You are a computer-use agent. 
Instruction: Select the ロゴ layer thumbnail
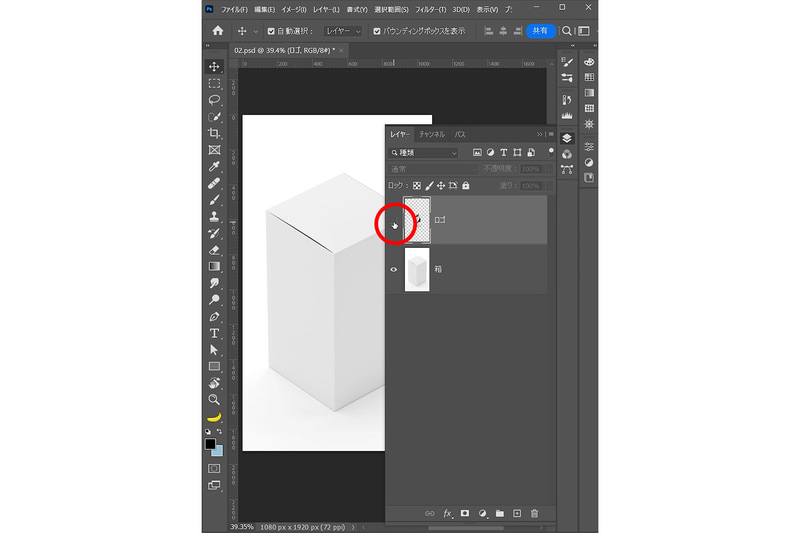point(417,220)
